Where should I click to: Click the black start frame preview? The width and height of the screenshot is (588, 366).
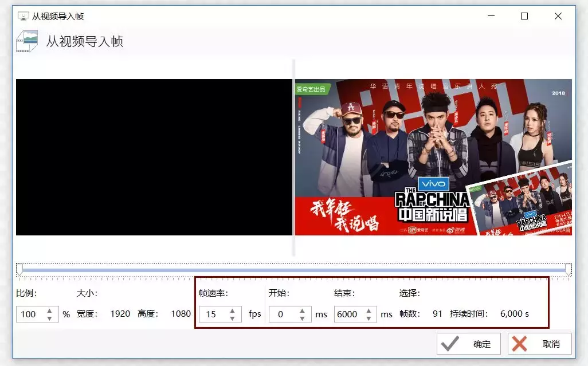click(154, 157)
